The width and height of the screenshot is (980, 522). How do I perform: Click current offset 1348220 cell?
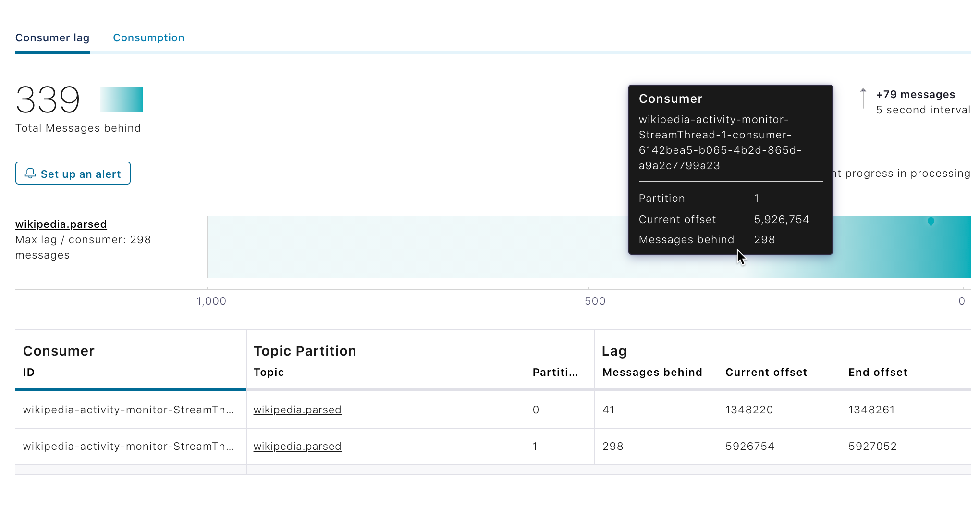click(749, 410)
